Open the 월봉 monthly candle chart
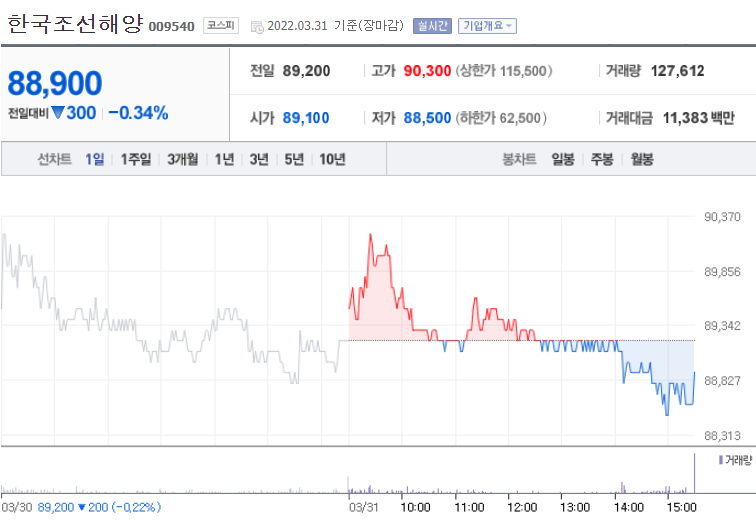Viewport: 756px width, 526px height. tap(642, 159)
